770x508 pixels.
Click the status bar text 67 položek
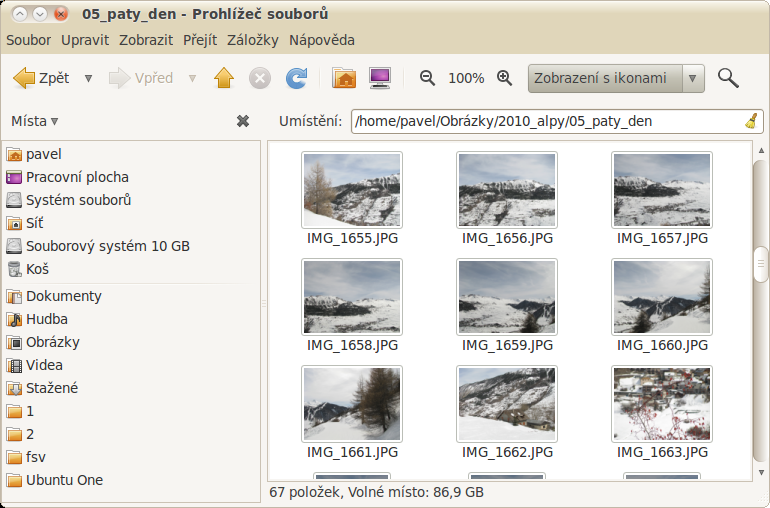click(303, 492)
